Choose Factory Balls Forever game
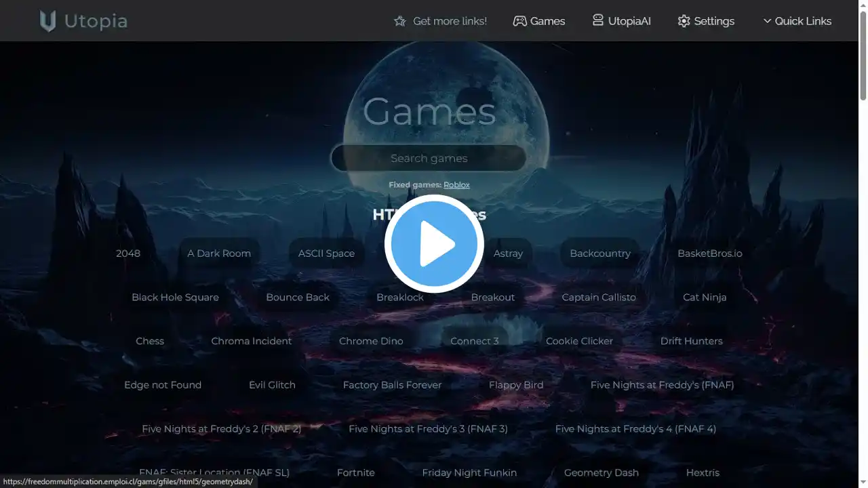This screenshot has height=488, width=868. (392, 385)
